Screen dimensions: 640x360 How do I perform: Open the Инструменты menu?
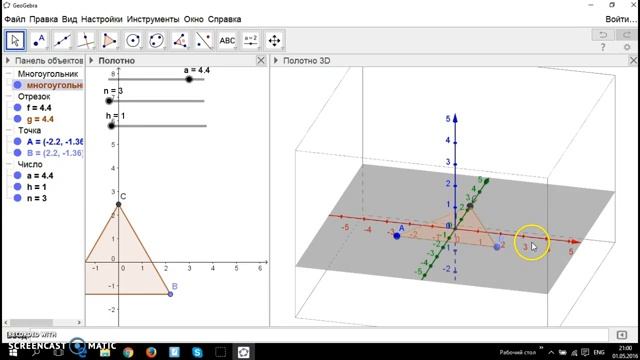[153, 19]
